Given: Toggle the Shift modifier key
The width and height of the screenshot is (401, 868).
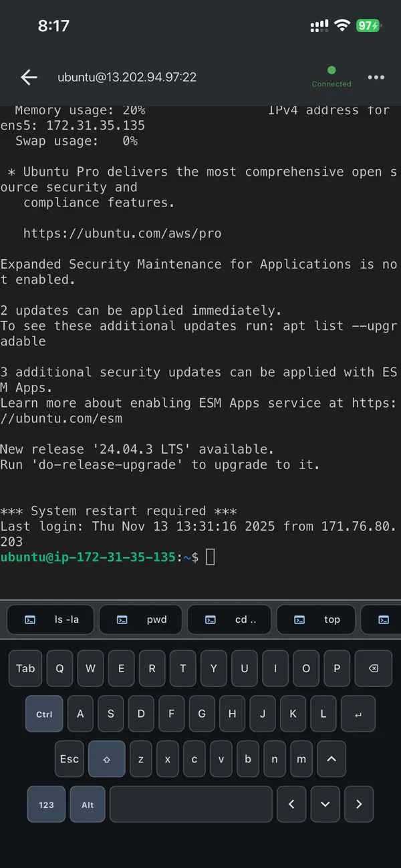Looking at the screenshot, I should coord(106,759).
